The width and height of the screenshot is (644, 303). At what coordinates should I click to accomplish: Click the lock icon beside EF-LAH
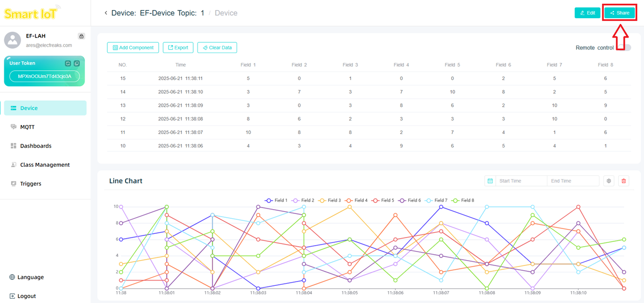pyautogui.click(x=81, y=36)
